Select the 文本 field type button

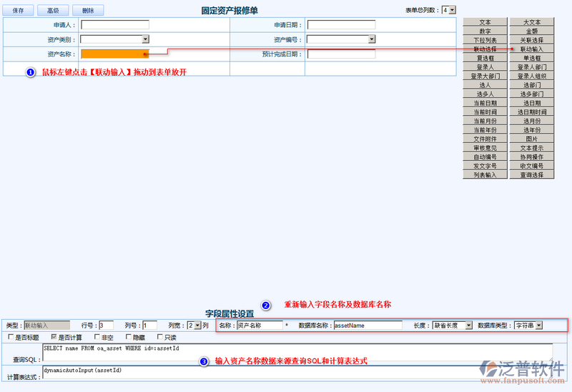tap(485, 22)
